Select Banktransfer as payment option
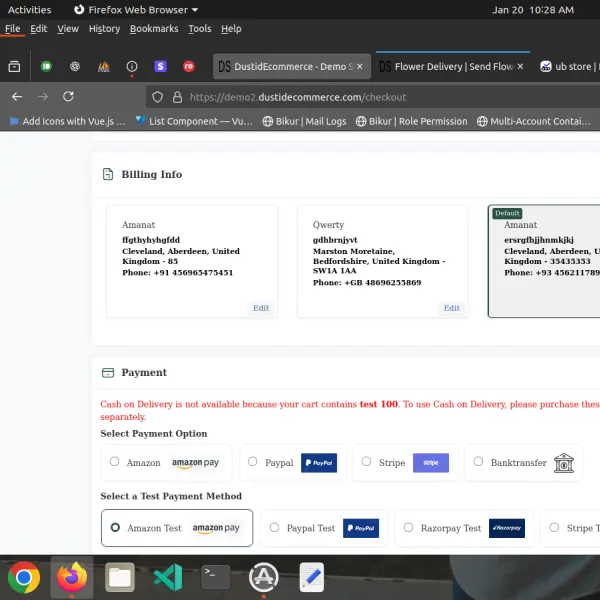 [478, 462]
